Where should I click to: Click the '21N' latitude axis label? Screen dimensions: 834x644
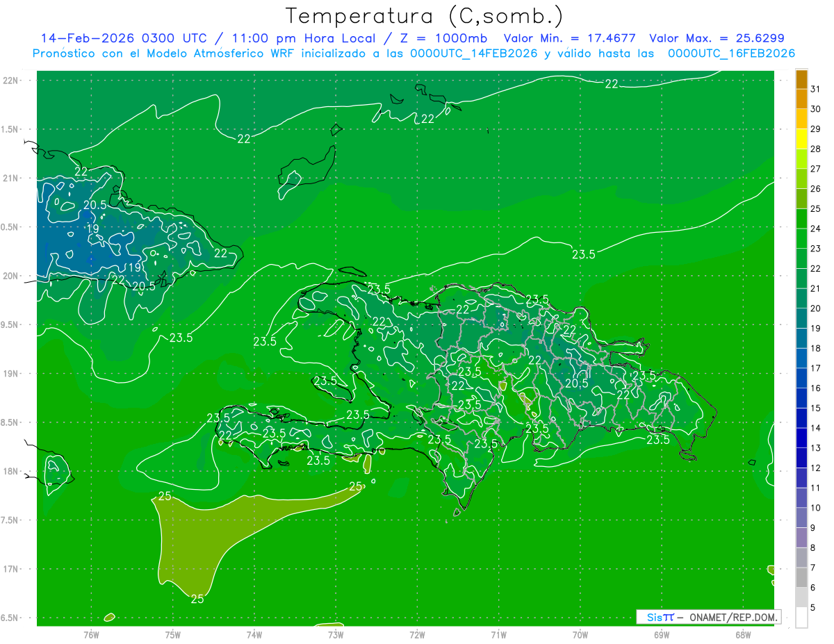tap(12, 178)
